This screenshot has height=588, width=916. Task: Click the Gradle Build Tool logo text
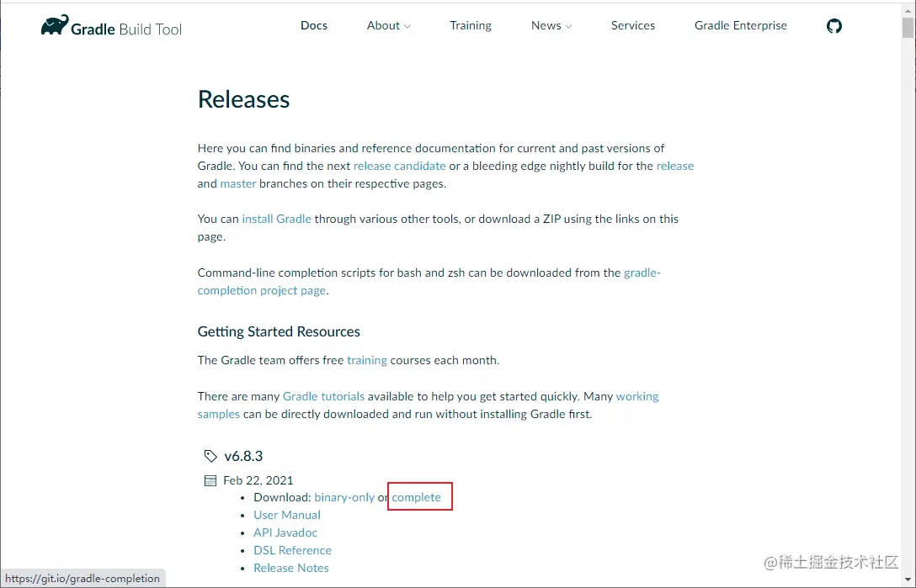[x=126, y=29]
